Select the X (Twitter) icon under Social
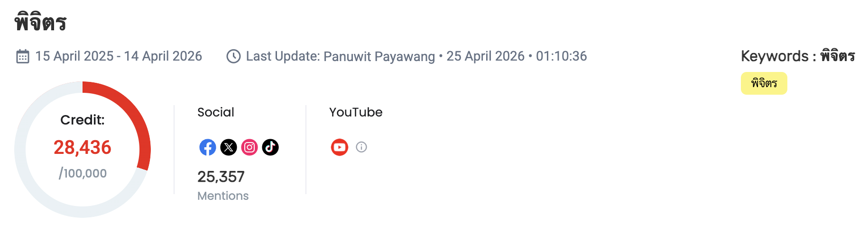 pyautogui.click(x=229, y=147)
